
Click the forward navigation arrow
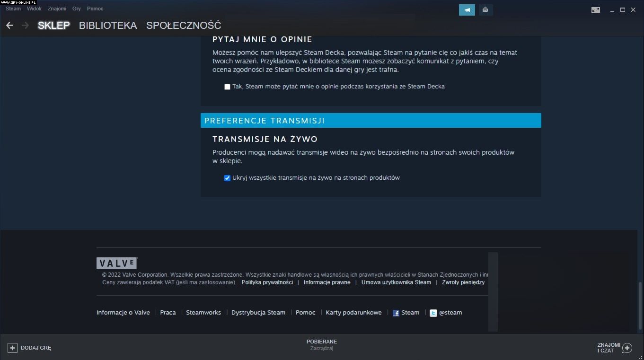point(25,26)
